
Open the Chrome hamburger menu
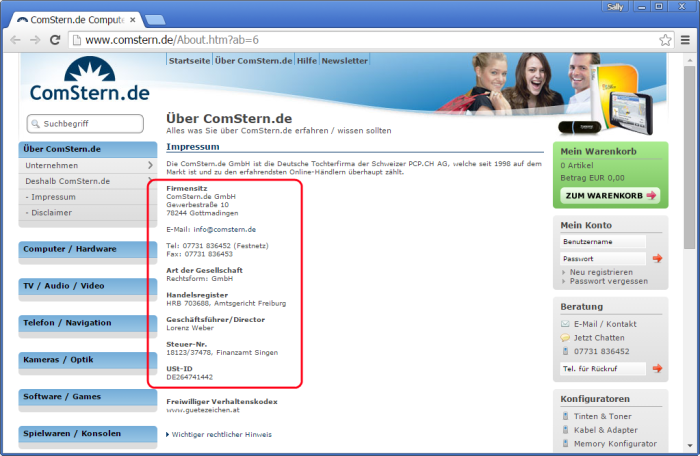click(685, 40)
